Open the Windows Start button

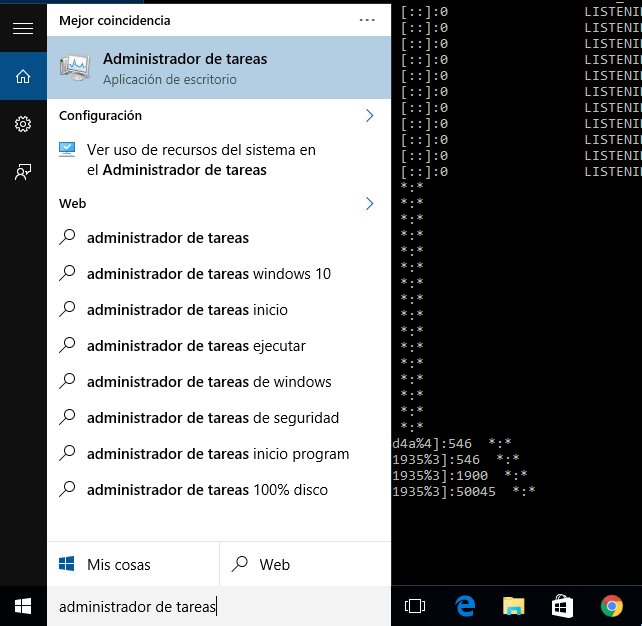pyautogui.click(x=23, y=606)
